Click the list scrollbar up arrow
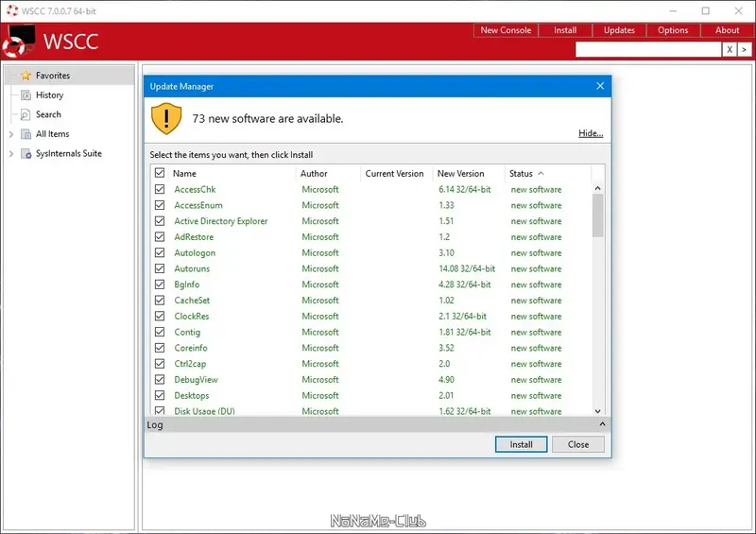 point(598,188)
